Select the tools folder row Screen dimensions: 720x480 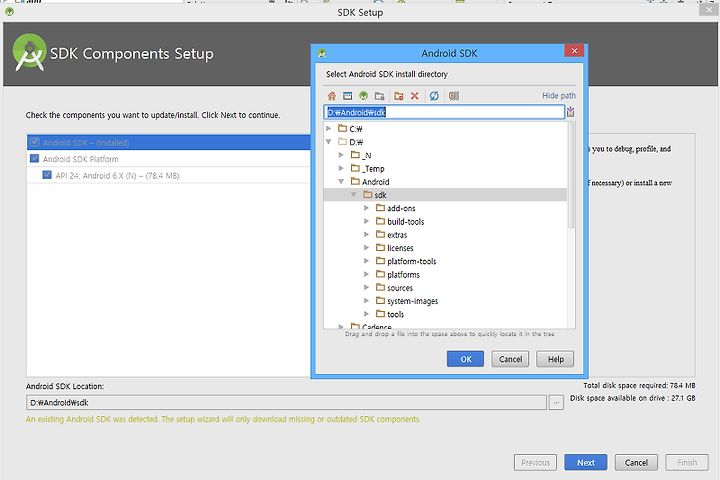(x=445, y=314)
